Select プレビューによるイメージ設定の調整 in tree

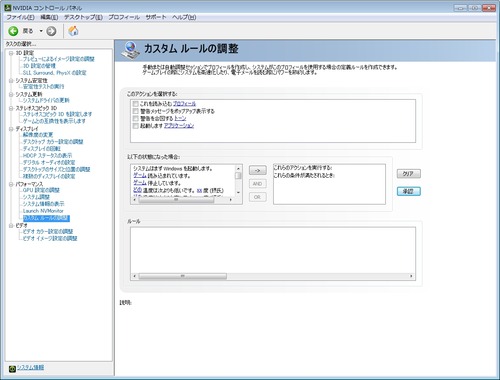(59, 59)
